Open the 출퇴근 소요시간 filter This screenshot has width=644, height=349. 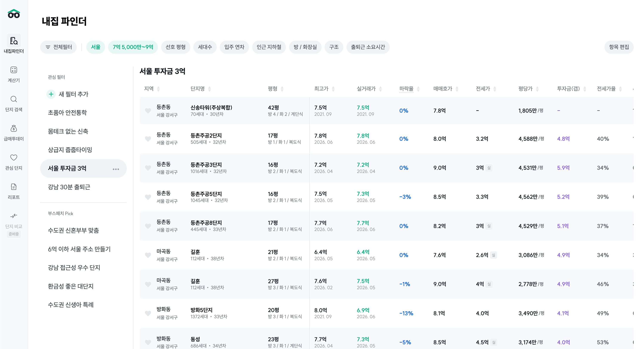368,47
